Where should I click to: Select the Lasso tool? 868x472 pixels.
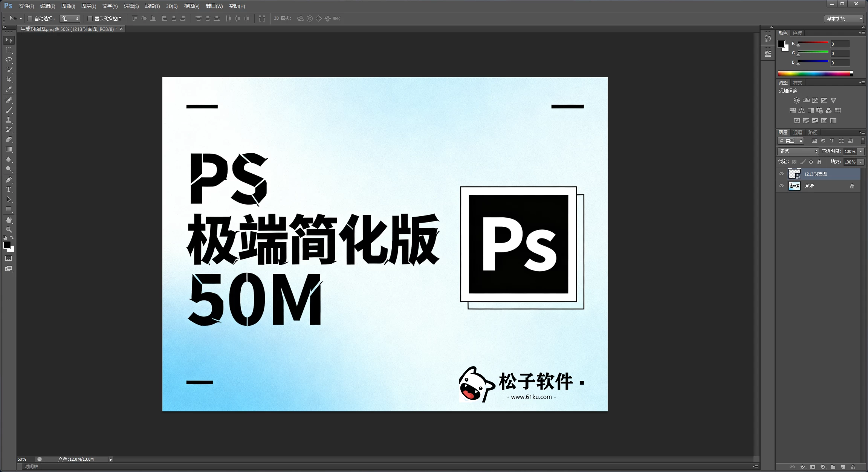point(9,60)
